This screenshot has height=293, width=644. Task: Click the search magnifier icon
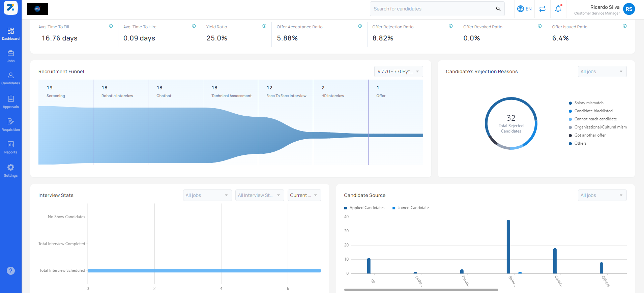pyautogui.click(x=498, y=9)
